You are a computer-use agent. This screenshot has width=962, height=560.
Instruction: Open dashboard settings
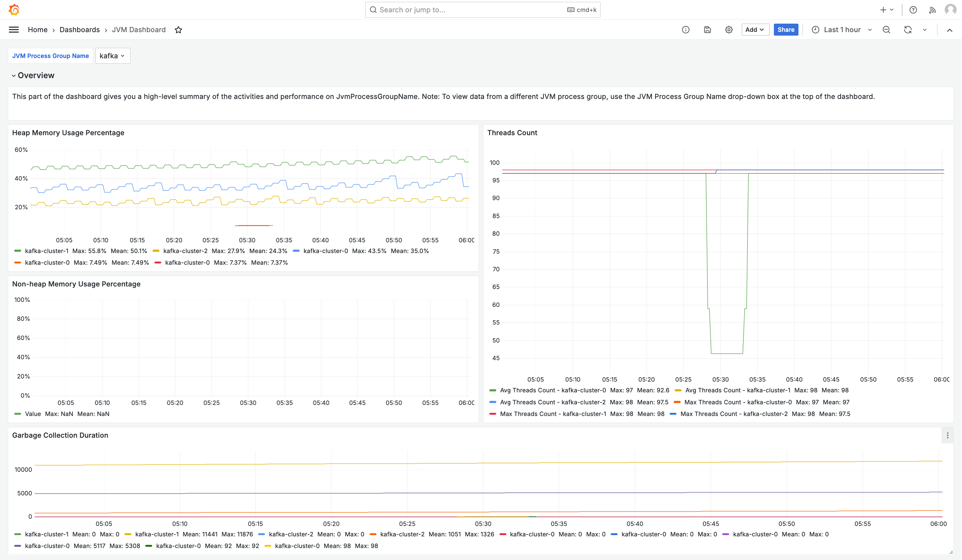pos(729,29)
